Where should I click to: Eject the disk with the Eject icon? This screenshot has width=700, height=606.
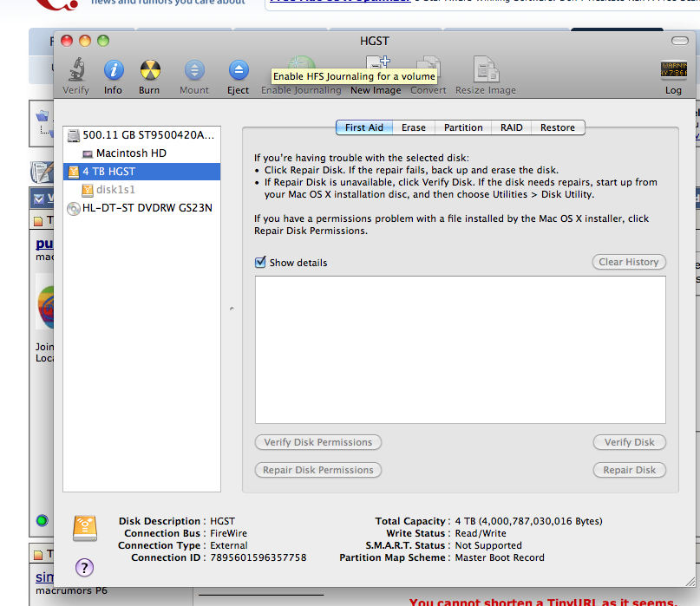pos(239,70)
